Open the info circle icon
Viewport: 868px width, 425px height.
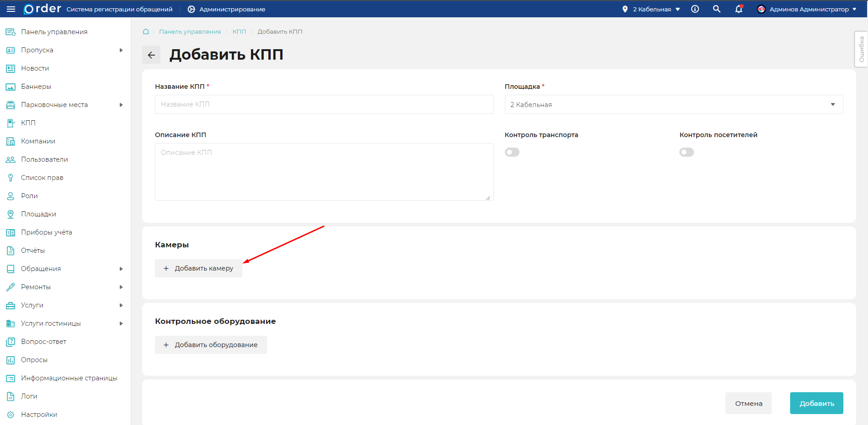[695, 9]
